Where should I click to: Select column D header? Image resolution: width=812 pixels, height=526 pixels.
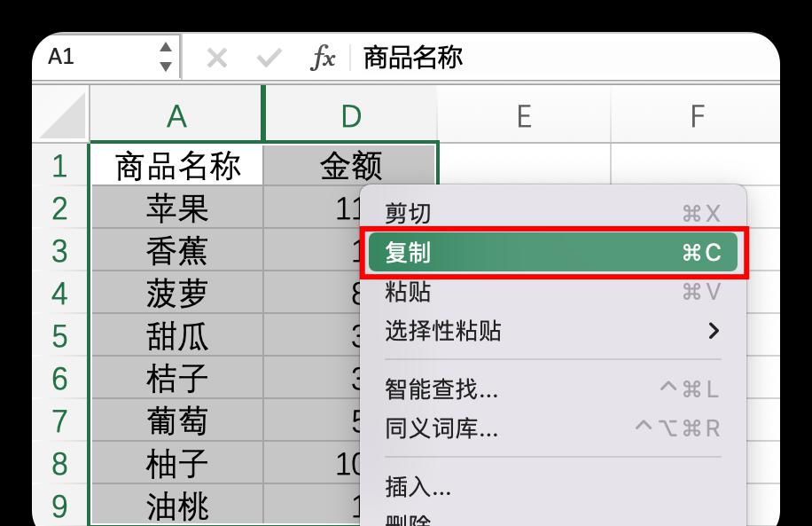[350, 115]
